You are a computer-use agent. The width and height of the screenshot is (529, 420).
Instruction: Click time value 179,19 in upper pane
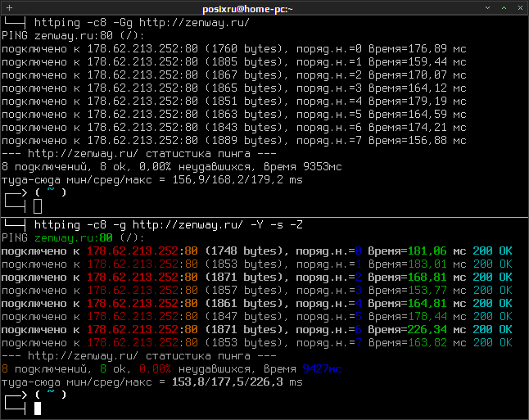pos(427,102)
